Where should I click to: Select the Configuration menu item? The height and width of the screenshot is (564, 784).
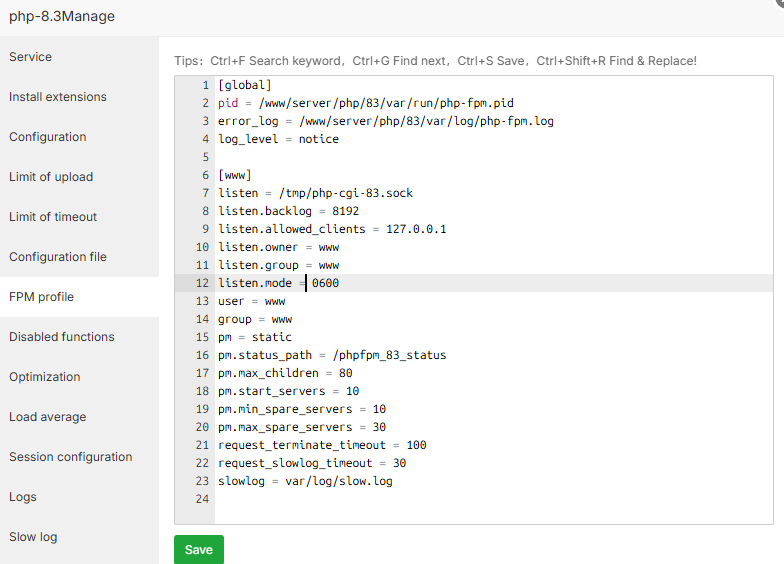click(x=48, y=137)
